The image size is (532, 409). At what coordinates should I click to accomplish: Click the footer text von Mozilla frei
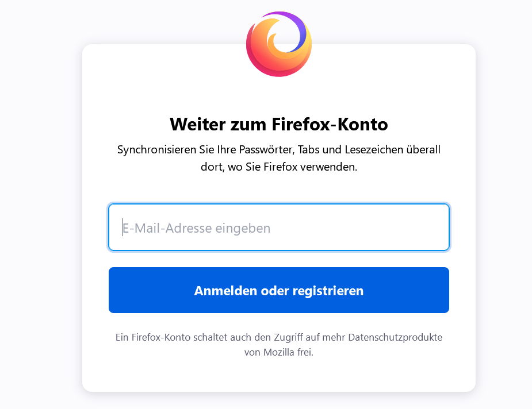278,352
